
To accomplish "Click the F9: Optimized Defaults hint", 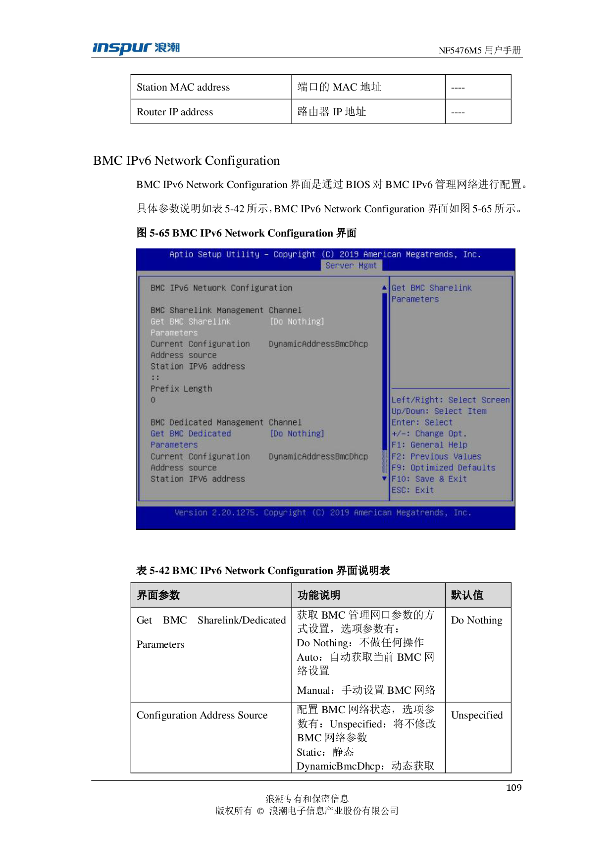I will pyautogui.click(x=443, y=468).
